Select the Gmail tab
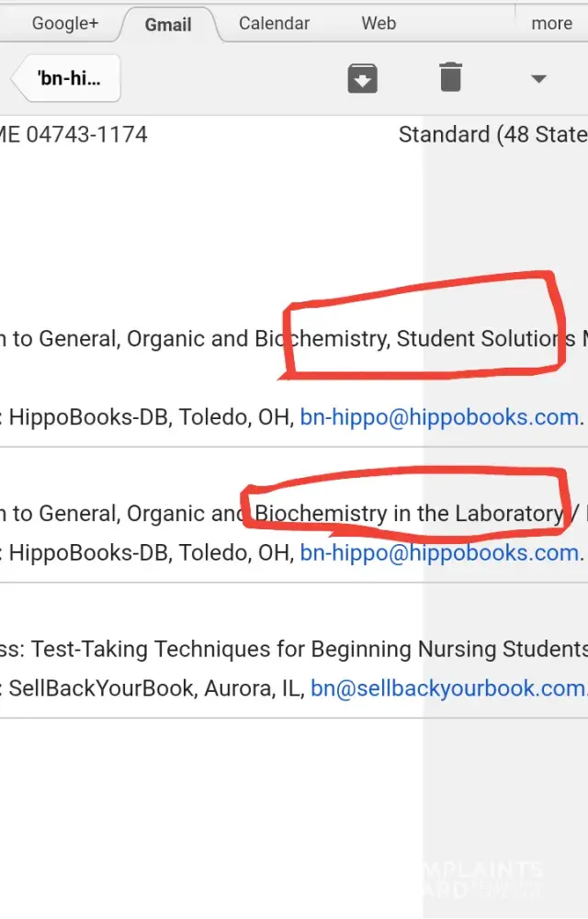The height and width of the screenshot is (919, 588). pyautogui.click(x=168, y=25)
